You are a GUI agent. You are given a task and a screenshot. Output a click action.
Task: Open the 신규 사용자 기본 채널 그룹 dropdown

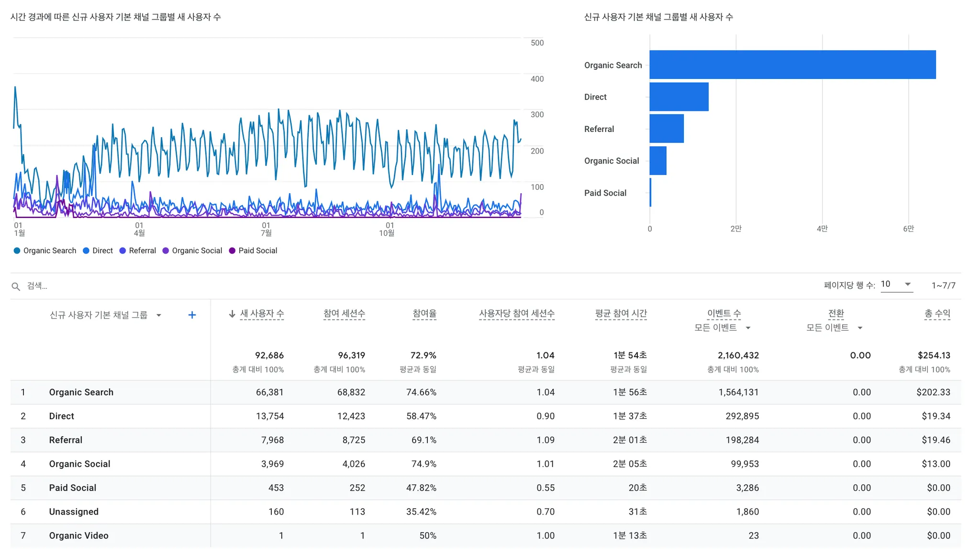(158, 315)
